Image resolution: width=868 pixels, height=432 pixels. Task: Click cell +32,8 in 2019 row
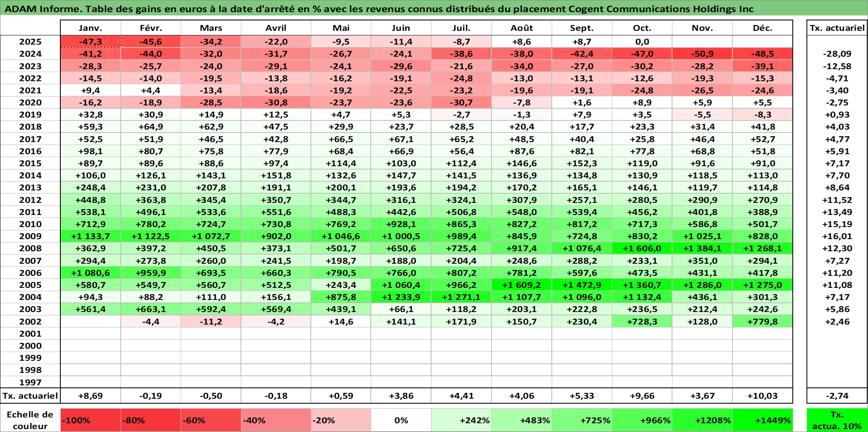[x=91, y=115]
